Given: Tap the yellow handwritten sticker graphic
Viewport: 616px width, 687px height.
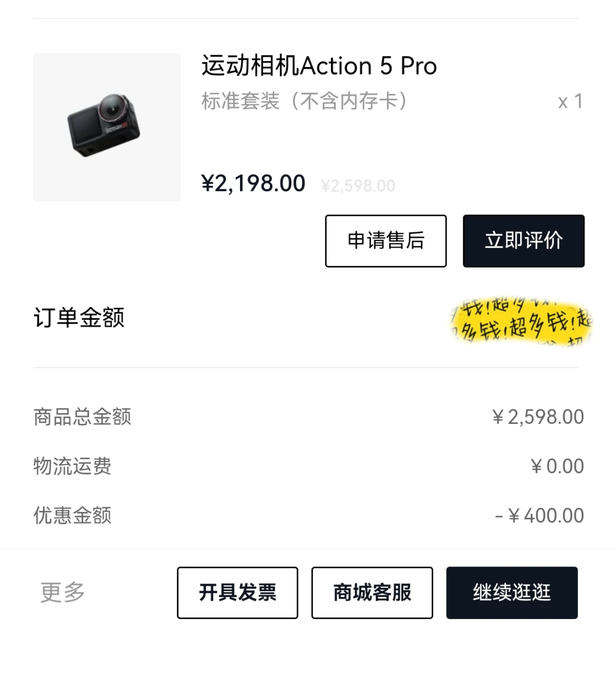Looking at the screenshot, I should tap(521, 320).
